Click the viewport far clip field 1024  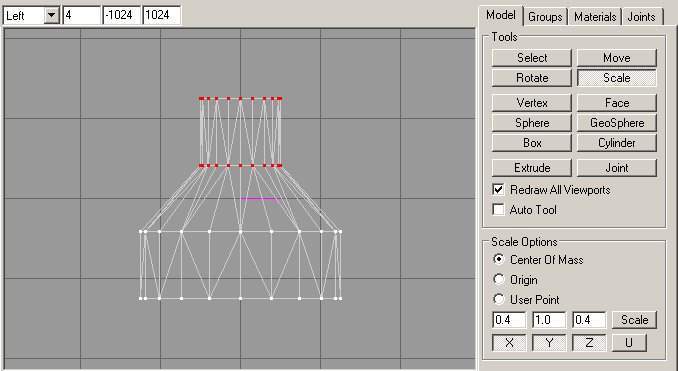[x=161, y=16]
